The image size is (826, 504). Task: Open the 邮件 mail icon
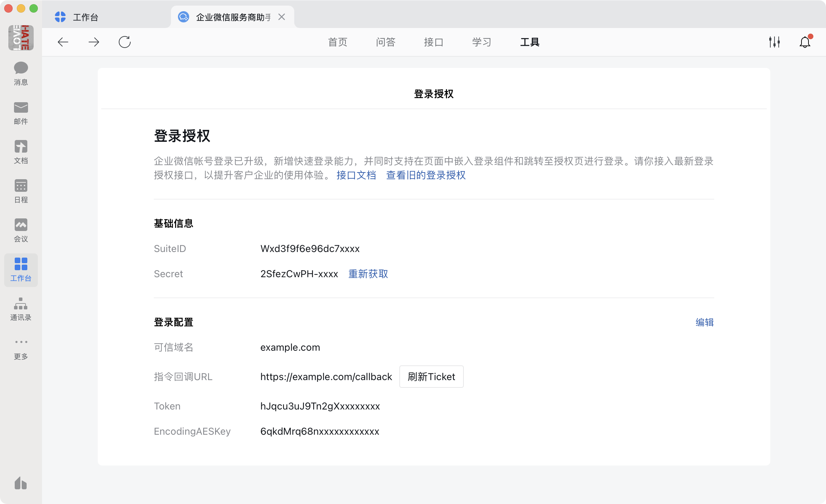click(x=21, y=112)
